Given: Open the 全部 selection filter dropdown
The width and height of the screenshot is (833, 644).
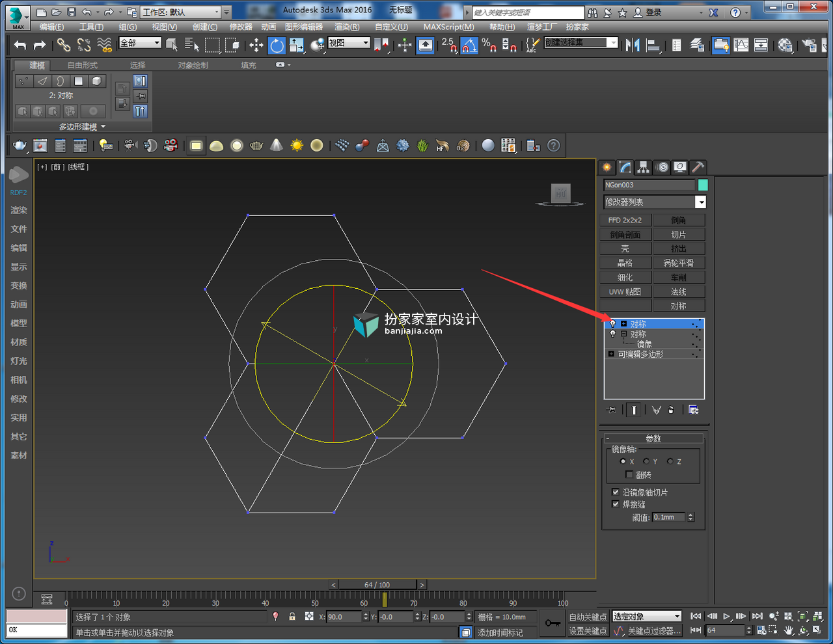Looking at the screenshot, I should click(140, 43).
